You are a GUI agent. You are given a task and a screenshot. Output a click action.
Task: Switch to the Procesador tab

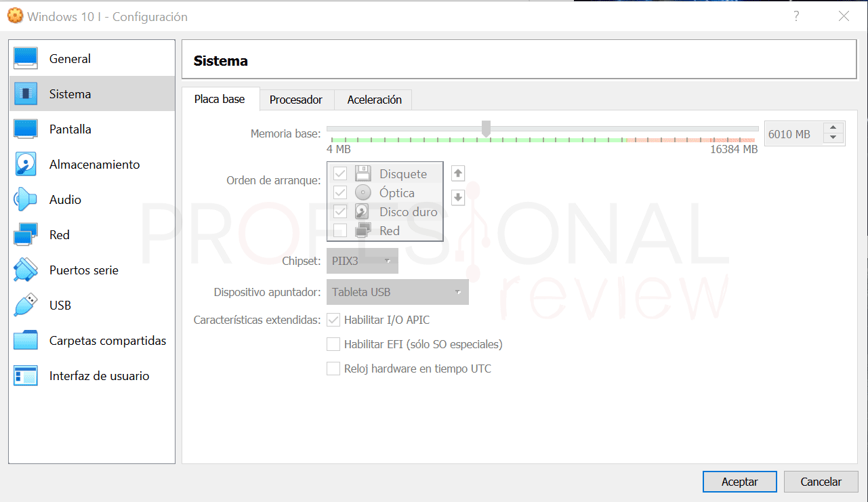(x=296, y=100)
